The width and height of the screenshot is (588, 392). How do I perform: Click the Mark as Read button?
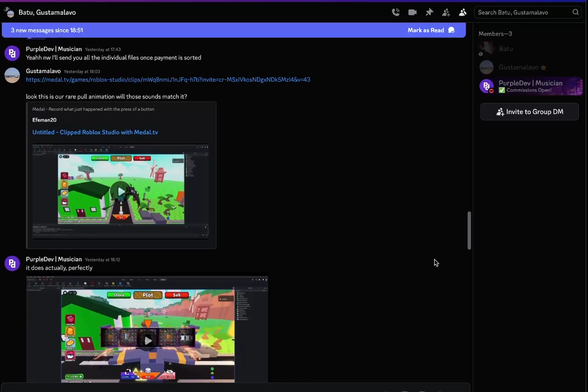(x=431, y=30)
